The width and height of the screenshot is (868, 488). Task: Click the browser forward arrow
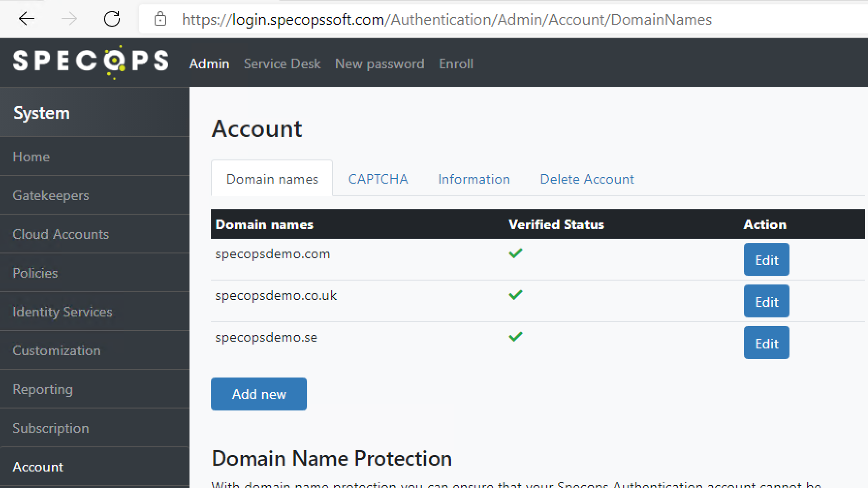tap(69, 19)
